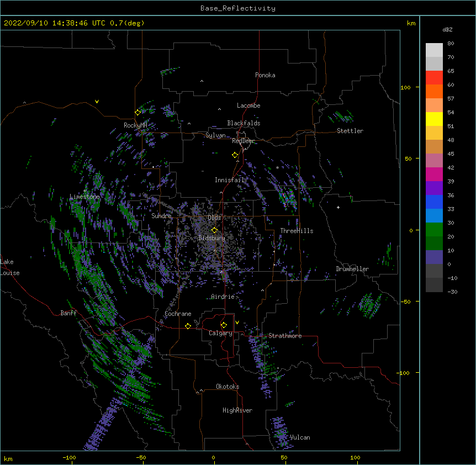The image size is (476, 465).
Task: Click the RockyMH label
Action: coord(135,125)
